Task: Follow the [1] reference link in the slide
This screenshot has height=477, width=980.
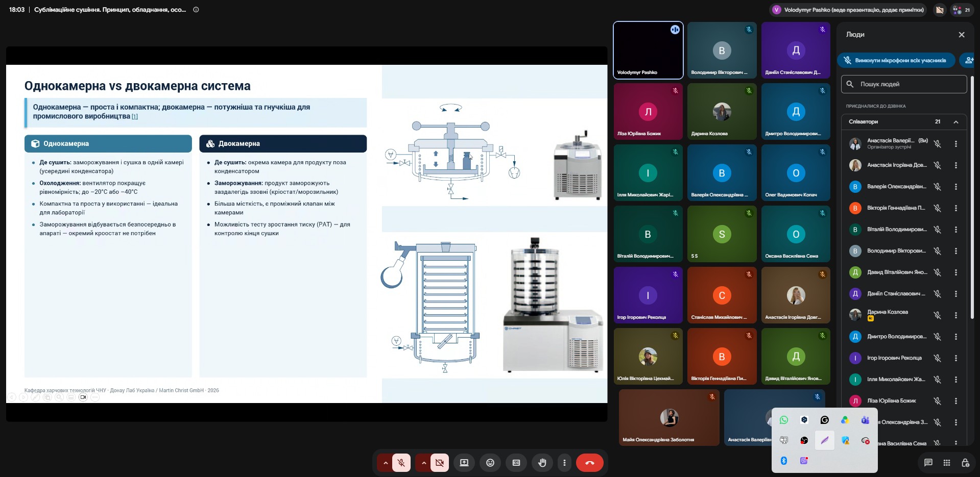Action: pyautogui.click(x=135, y=116)
